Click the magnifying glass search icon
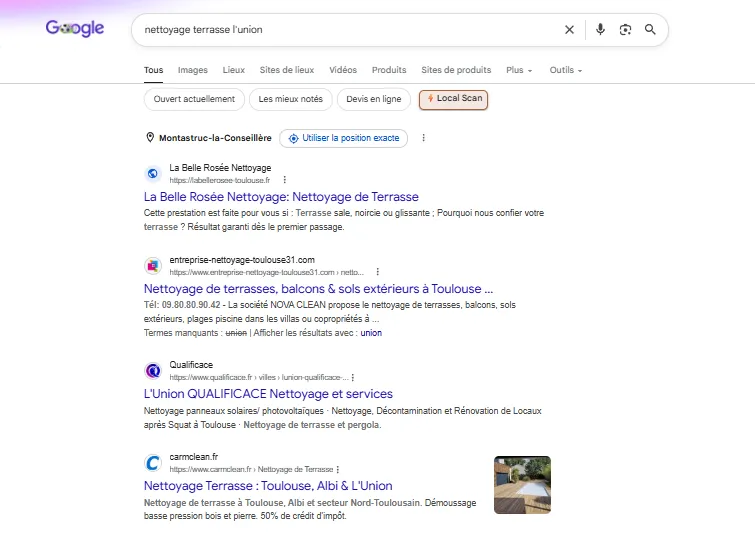 [650, 30]
